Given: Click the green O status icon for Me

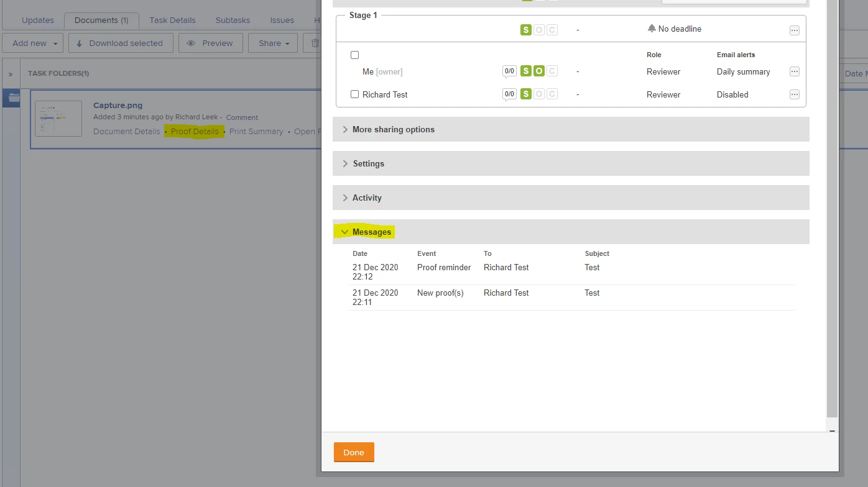Looking at the screenshot, I should (539, 71).
